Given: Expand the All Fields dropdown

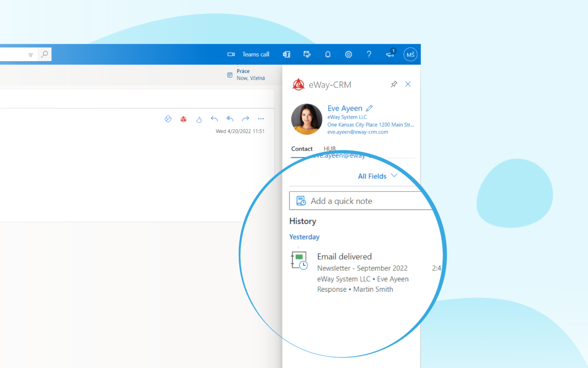Looking at the screenshot, I should point(378,176).
